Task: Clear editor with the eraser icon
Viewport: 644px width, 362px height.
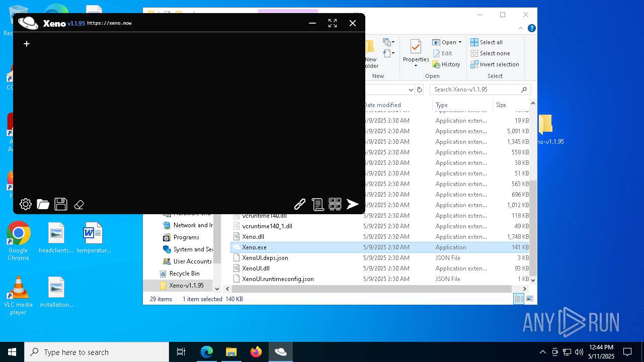Action: (x=79, y=205)
